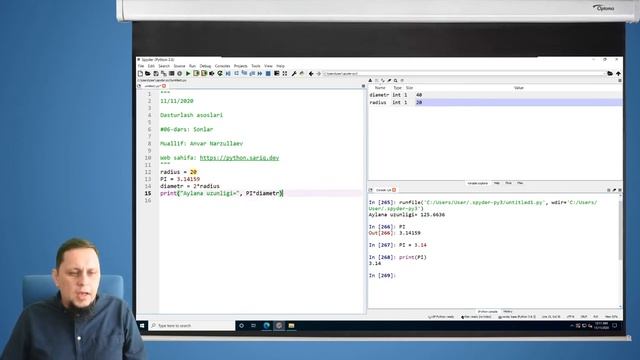Click Run cell and advance icon
640x360 pixels.
(204, 73)
